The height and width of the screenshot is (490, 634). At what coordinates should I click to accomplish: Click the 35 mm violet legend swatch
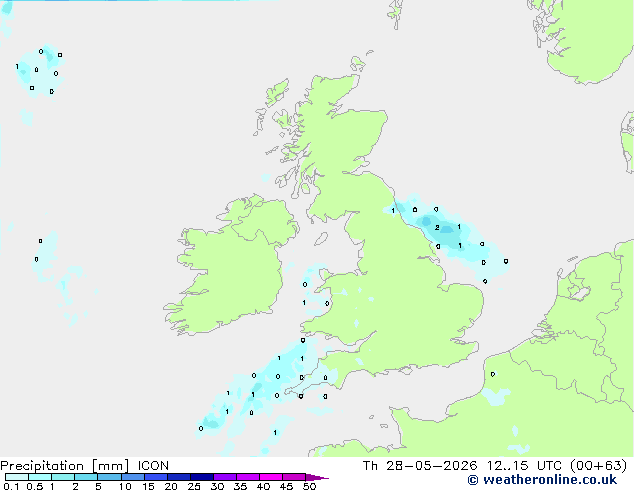248,477
